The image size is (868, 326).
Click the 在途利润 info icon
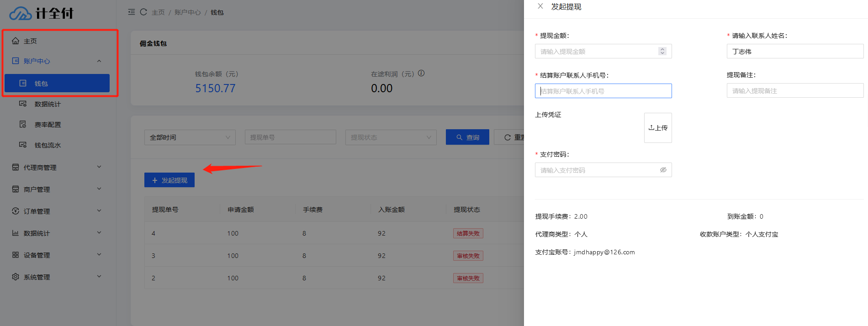coord(421,73)
